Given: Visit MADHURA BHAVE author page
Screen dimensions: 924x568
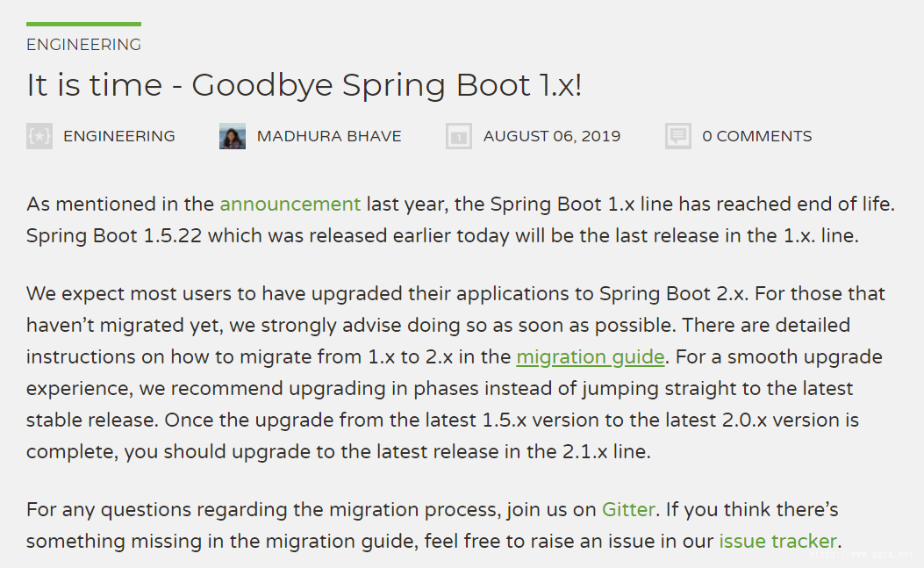Looking at the screenshot, I should pos(329,136).
